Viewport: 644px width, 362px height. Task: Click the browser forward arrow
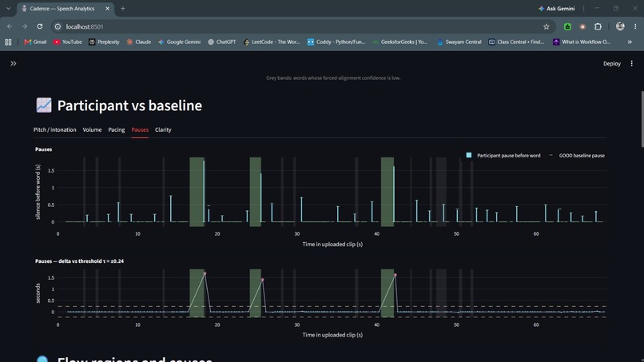[25, 26]
